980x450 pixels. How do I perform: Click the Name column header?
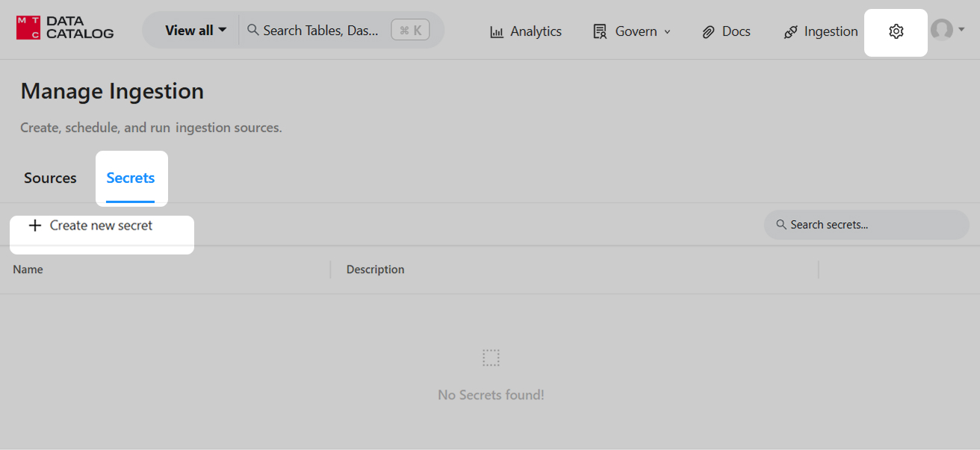point(28,269)
